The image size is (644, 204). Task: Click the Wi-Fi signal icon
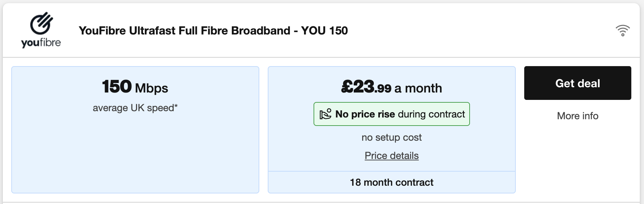click(623, 31)
